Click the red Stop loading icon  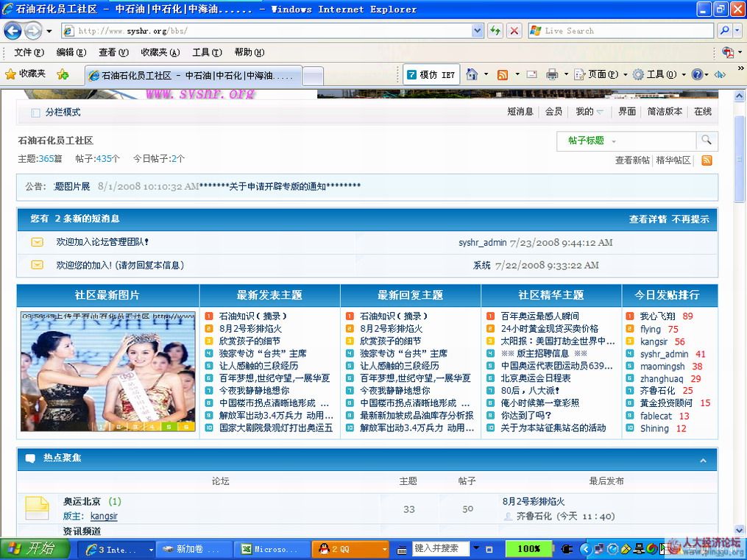point(514,31)
